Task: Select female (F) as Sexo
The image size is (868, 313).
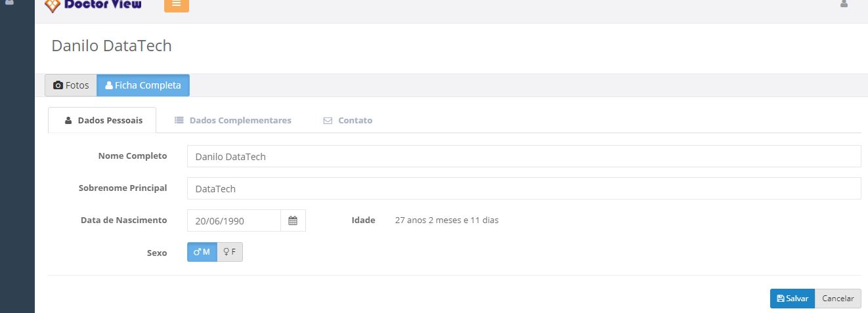Action: [x=230, y=252]
